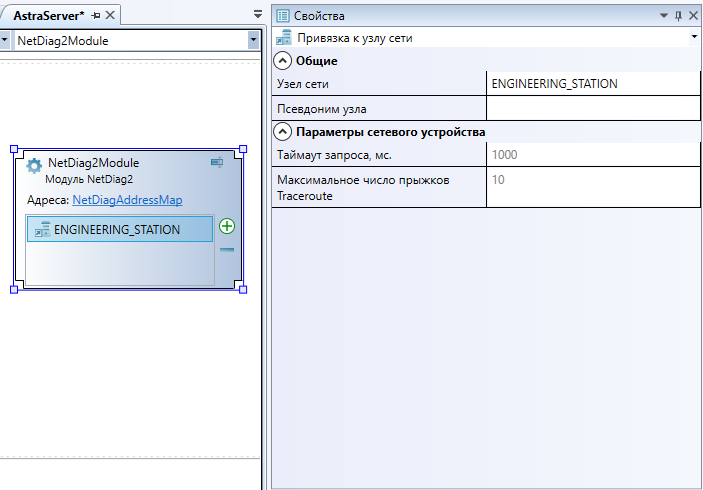This screenshot has height=490, width=703.
Task: Open the NetDiagAddressMap link
Action: (x=127, y=200)
